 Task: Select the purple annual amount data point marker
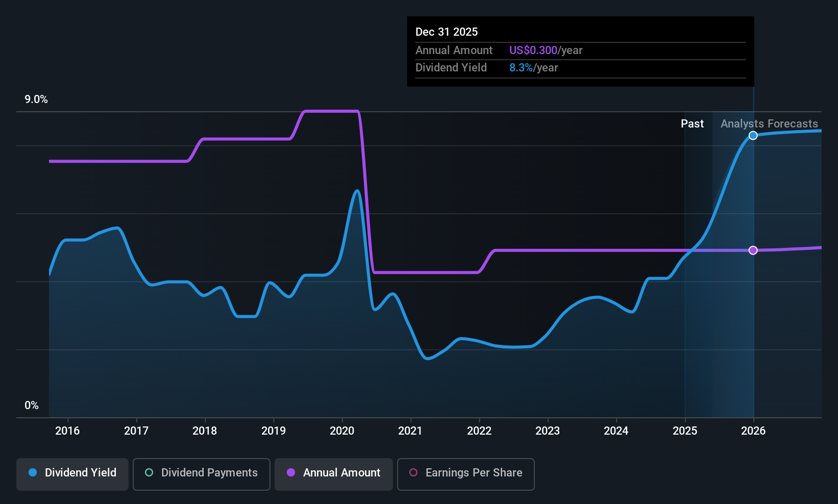click(753, 250)
